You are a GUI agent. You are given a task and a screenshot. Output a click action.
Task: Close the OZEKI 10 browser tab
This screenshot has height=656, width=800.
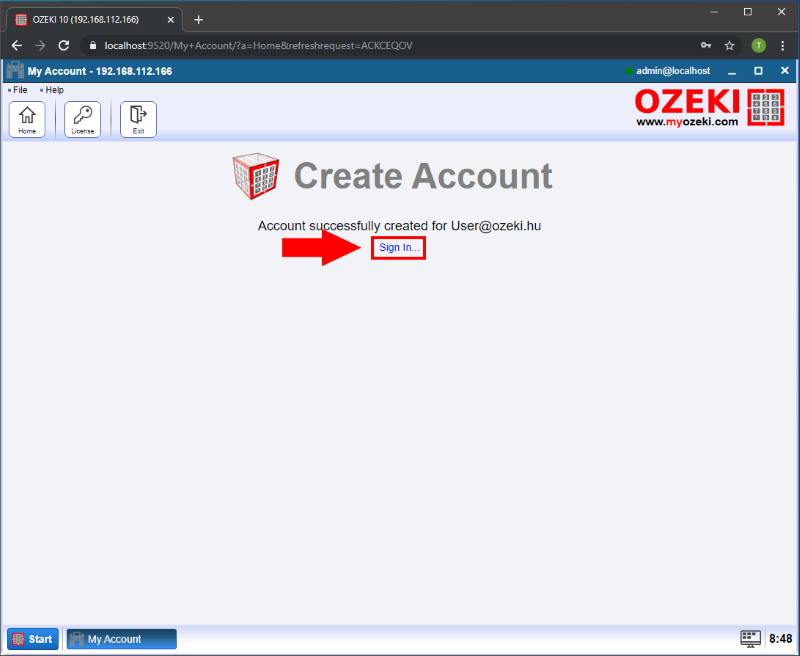[171, 20]
